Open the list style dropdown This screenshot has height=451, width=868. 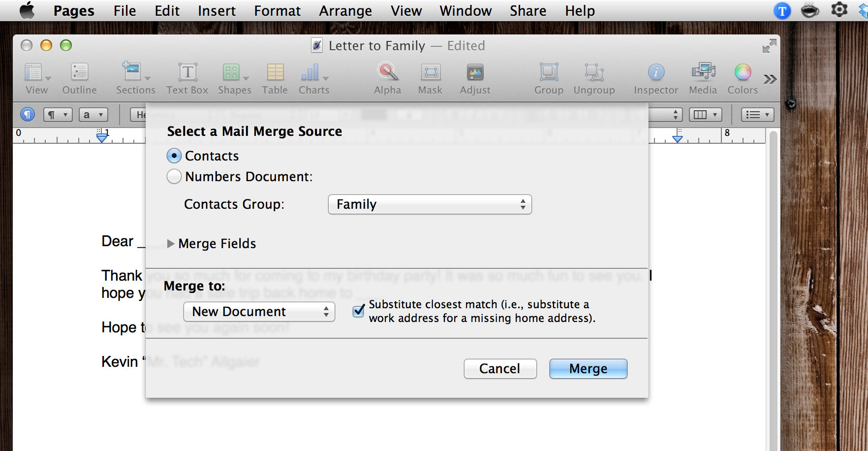[x=758, y=115]
